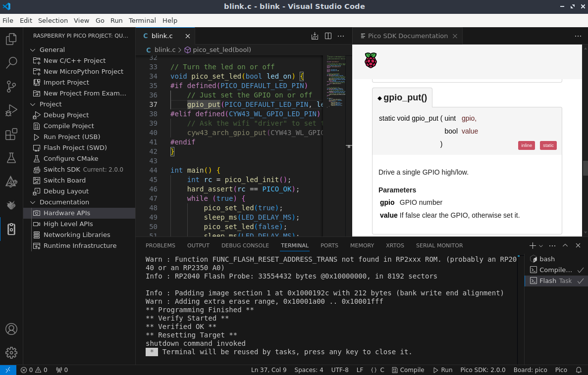Show errors and warnings count in status bar
Image resolution: width=588 pixels, height=375 pixels.
(34, 370)
